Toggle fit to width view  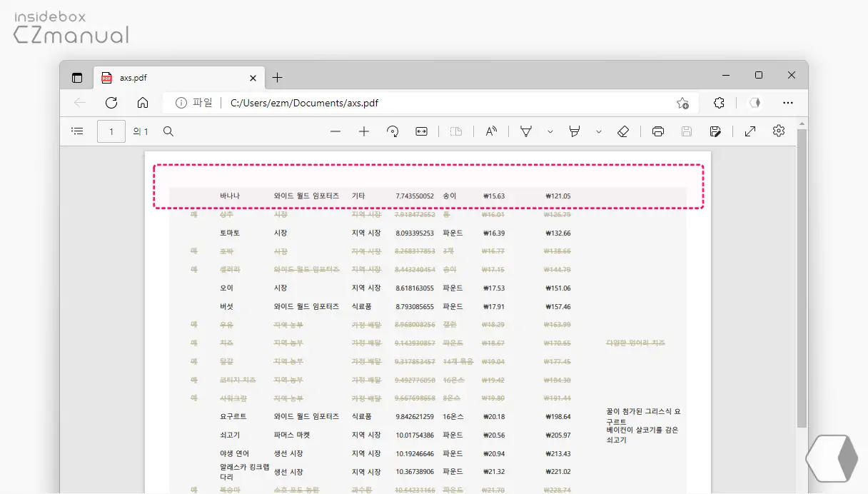click(x=421, y=131)
